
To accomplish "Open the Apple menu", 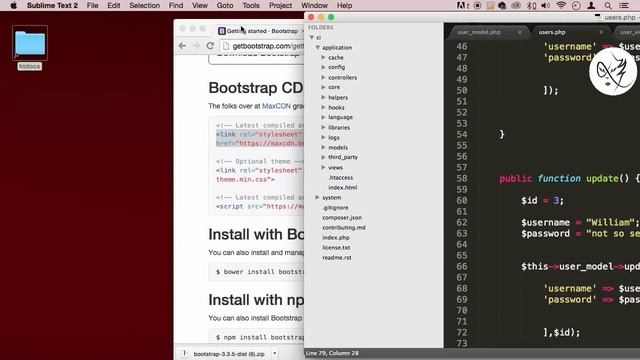I will pyautogui.click(x=13, y=6).
